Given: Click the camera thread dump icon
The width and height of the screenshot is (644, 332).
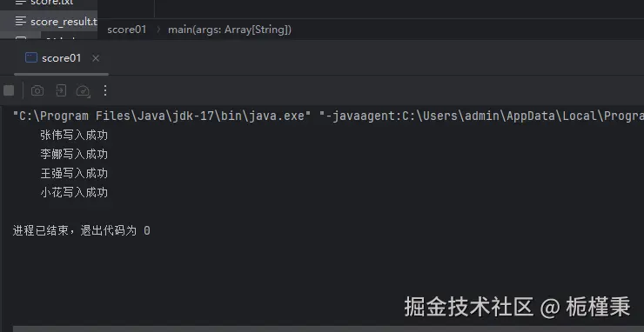Looking at the screenshot, I should pyautogui.click(x=37, y=90).
